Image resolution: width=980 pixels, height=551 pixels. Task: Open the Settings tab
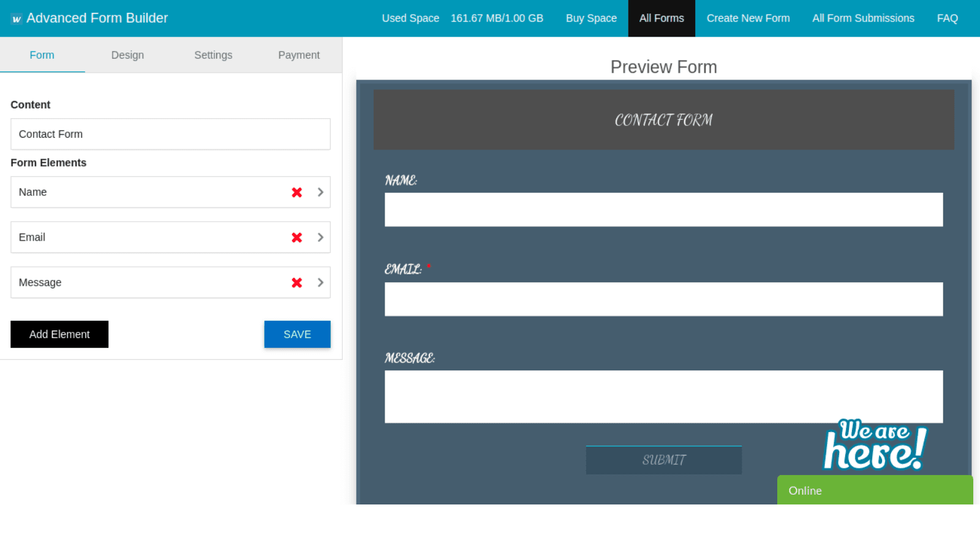point(213,55)
